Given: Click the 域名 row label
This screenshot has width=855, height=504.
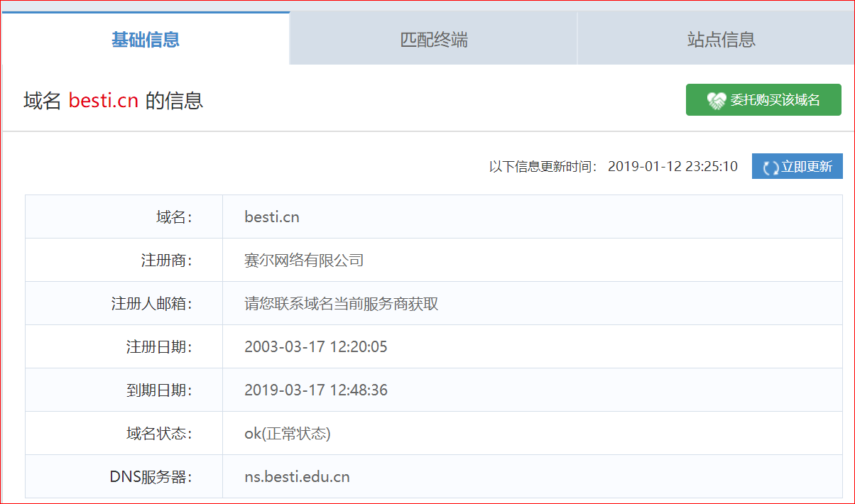Looking at the screenshot, I should pyautogui.click(x=174, y=217).
